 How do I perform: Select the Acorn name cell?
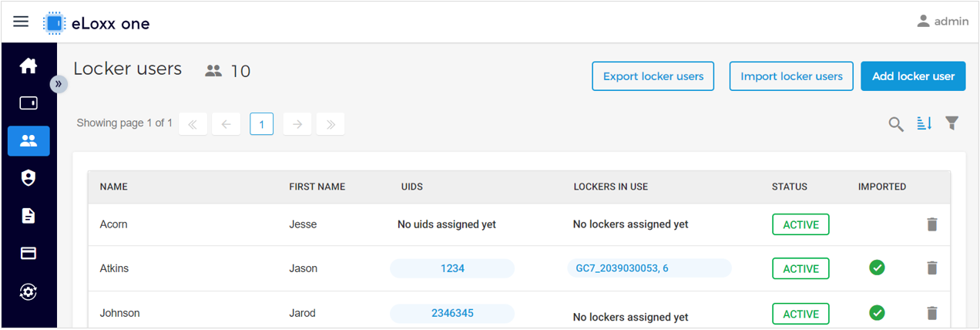[x=114, y=224]
